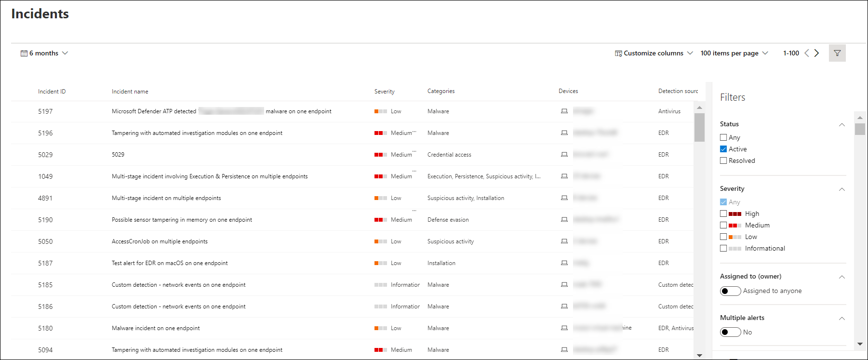Check the Resolved status checkbox
The width and height of the screenshot is (868, 360).
[x=723, y=160]
